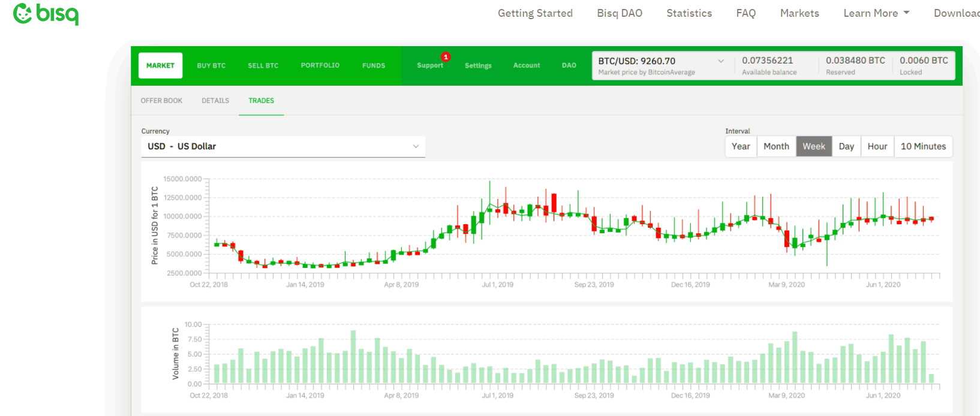Viewport: 980px width, 416px height.
Task: Open the Buy BTC section
Action: tap(211, 66)
